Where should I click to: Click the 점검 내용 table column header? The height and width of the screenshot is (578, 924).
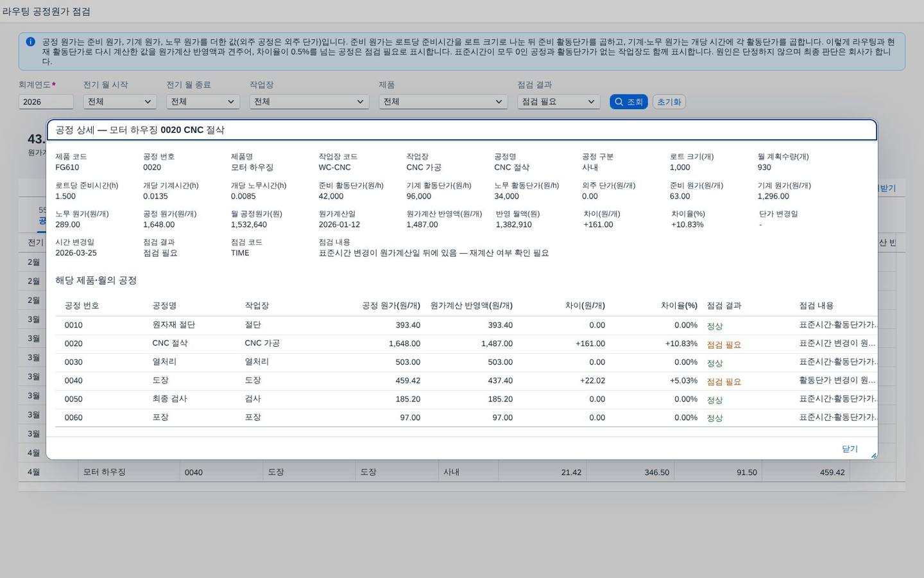coord(816,306)
